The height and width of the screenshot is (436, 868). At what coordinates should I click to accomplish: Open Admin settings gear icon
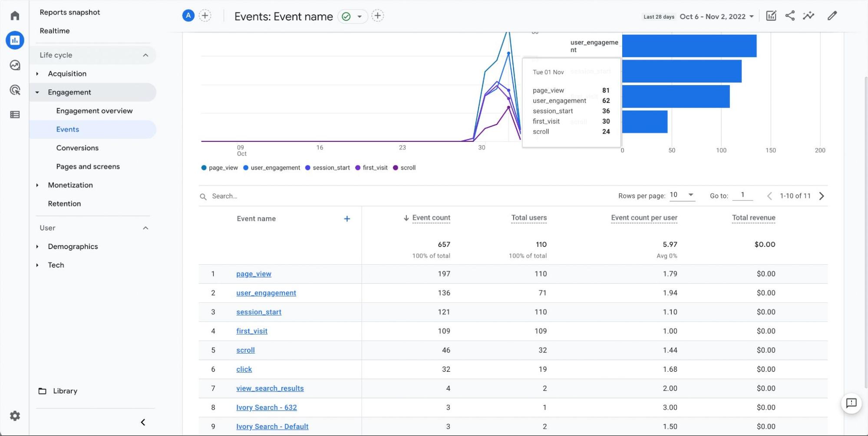tap(15, 416)
